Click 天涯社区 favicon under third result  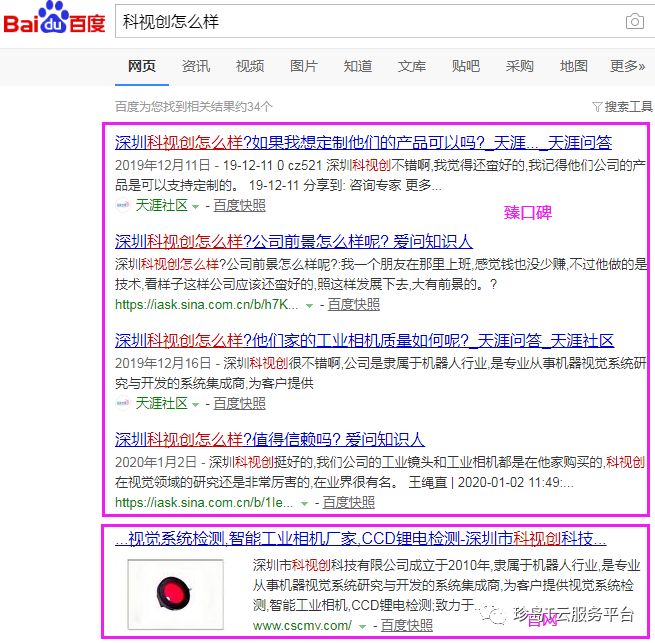point(123,403)
